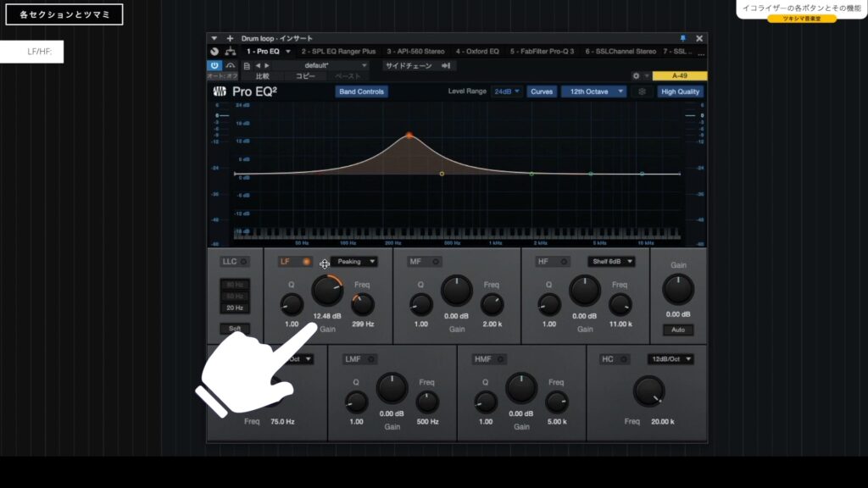Click the コピー copy button
Image resolution: width=868 pixels, height=488 pixels.
coord(305,75)
